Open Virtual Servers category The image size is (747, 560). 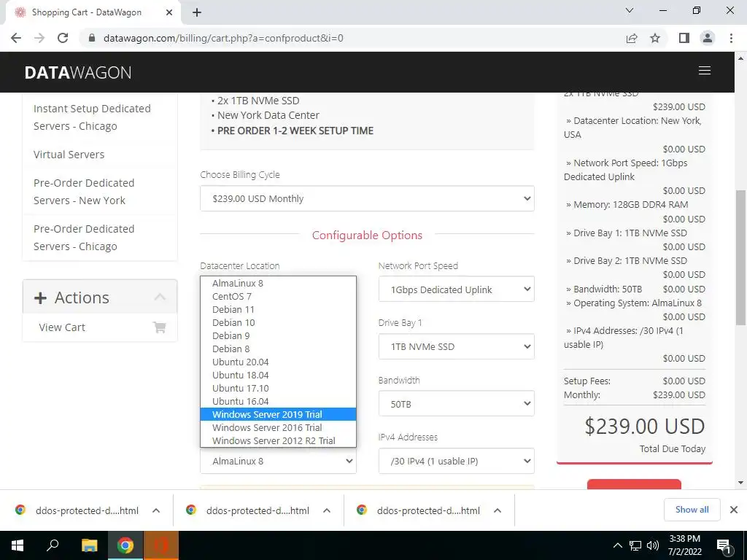click(x=69, y=155)
